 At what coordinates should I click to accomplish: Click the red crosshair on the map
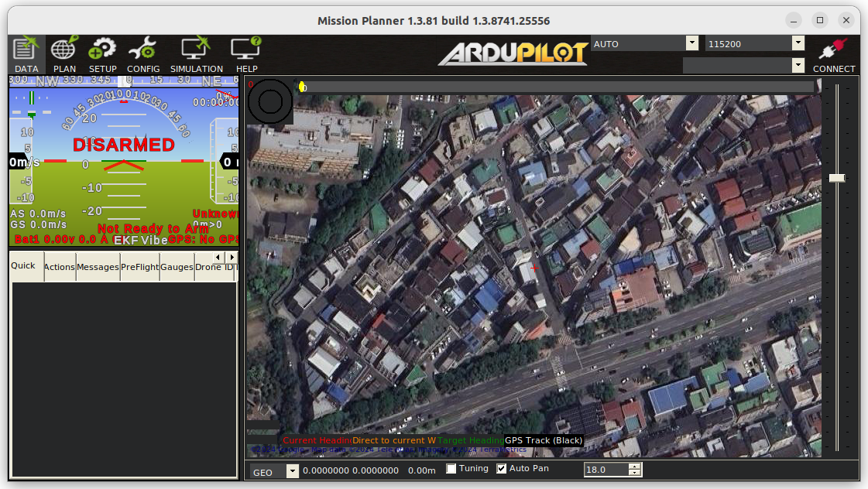[x=534, y=268]
